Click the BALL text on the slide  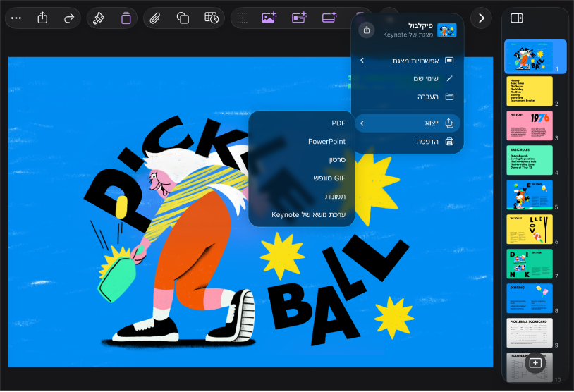[337, 291]
